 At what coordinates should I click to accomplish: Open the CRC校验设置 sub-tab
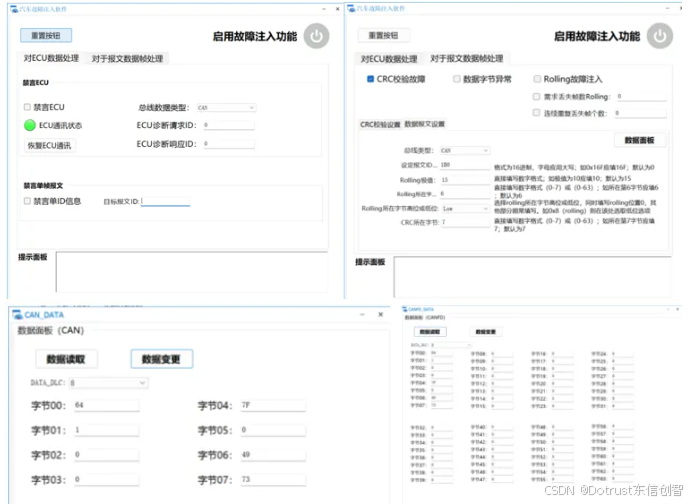click(380, 125)
